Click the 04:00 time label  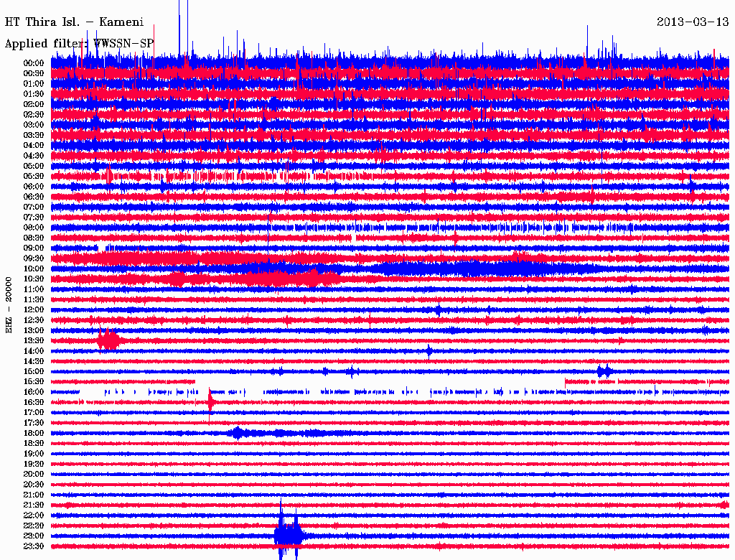point(34,146)
